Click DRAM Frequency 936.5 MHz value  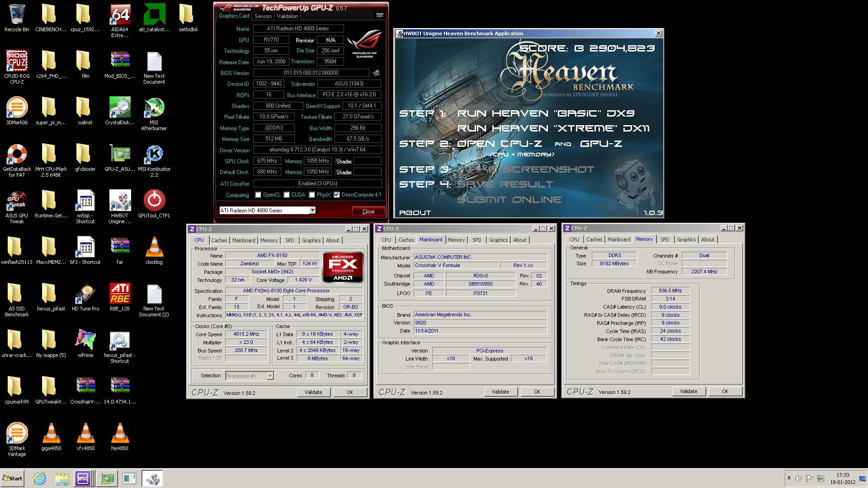(670, 291)
